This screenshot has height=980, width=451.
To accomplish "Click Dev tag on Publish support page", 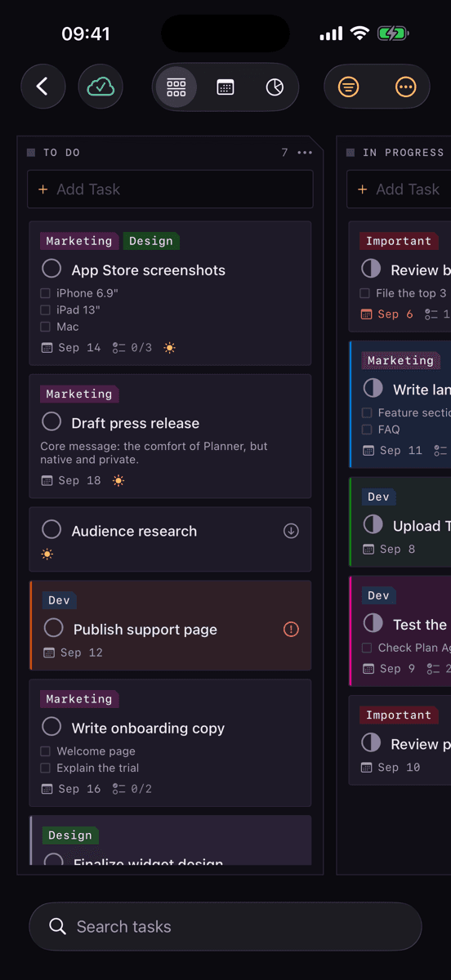I will (59, 600).
